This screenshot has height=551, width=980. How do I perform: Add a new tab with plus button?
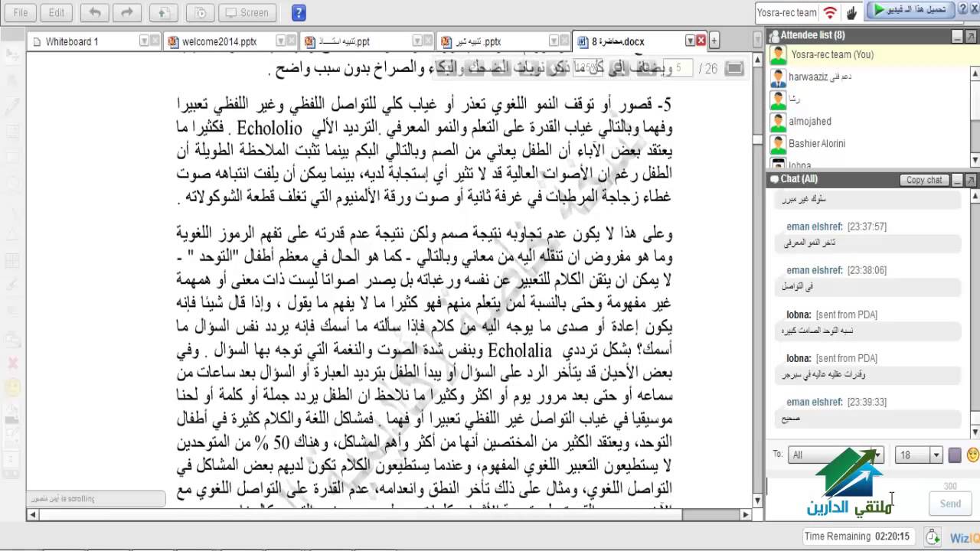(714, 41)
